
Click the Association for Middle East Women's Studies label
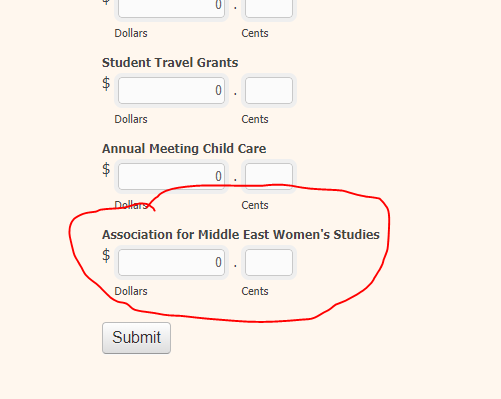[x=241, y=235]
